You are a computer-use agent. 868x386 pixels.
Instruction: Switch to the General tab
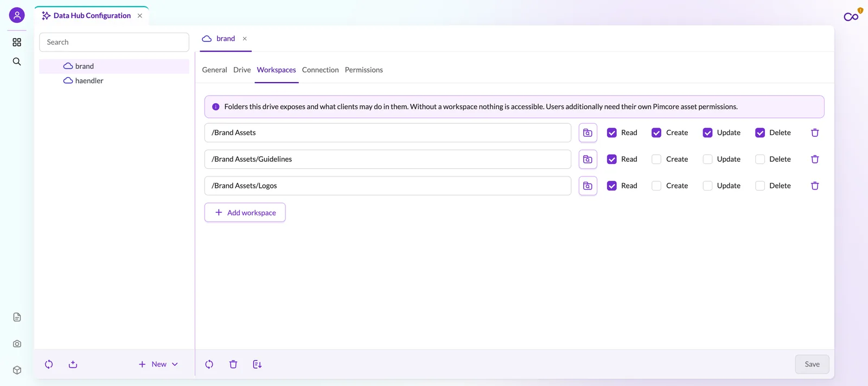(x=214, y=70)
